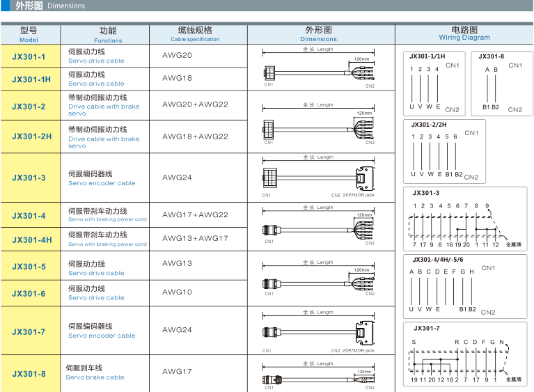The image size is (534, 392).
Task: Select the JX301-4 model cell
Action: point(31,215)
